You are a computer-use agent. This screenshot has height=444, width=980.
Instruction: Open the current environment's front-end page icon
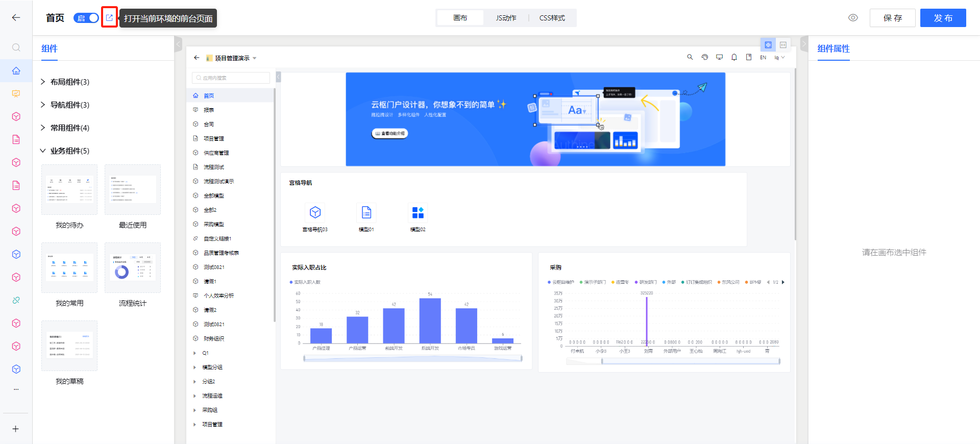pyautogui.click(x=109, y=17)
